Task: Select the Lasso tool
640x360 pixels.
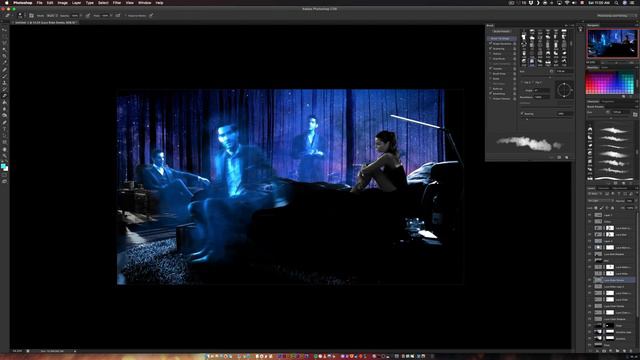Action: 4,42
